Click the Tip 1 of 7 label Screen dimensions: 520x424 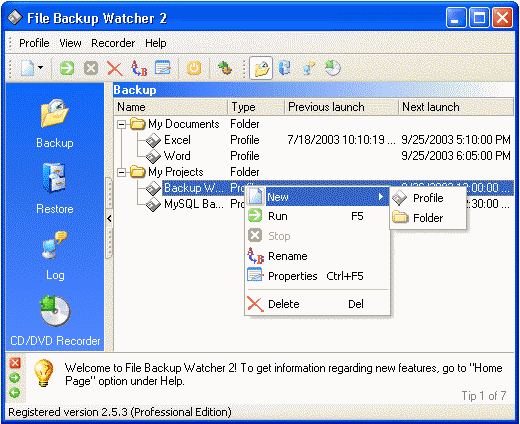[x=484, y=396]
